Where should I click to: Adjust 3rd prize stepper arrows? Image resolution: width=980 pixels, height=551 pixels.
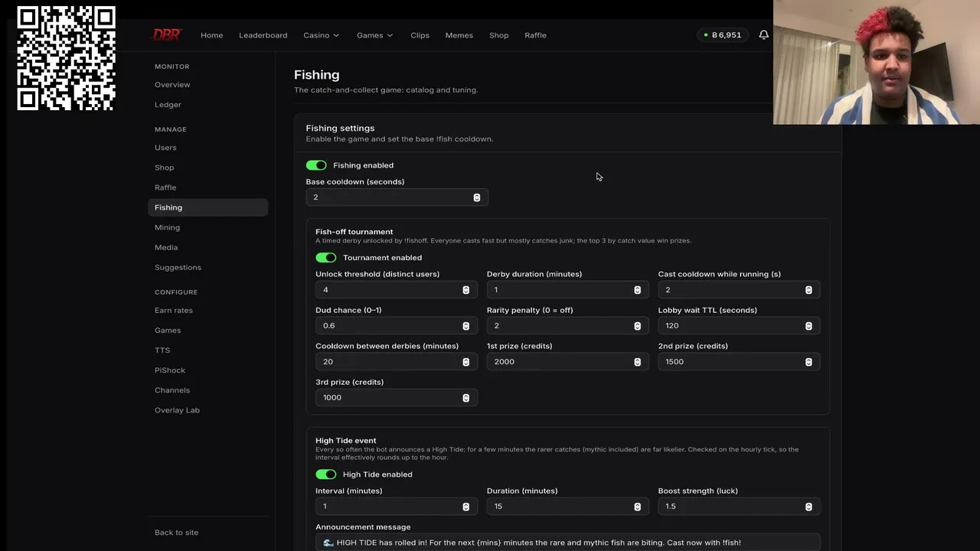pos(465,398)
